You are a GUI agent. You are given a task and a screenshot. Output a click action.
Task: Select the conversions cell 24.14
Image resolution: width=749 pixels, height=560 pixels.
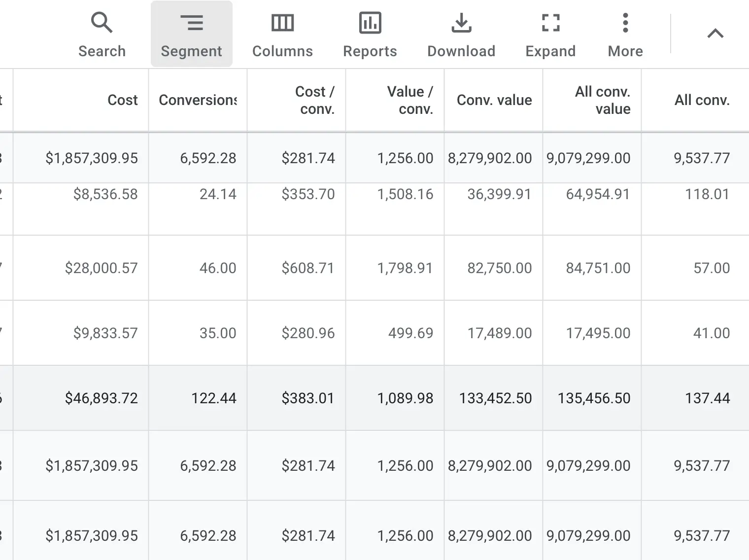218,194
